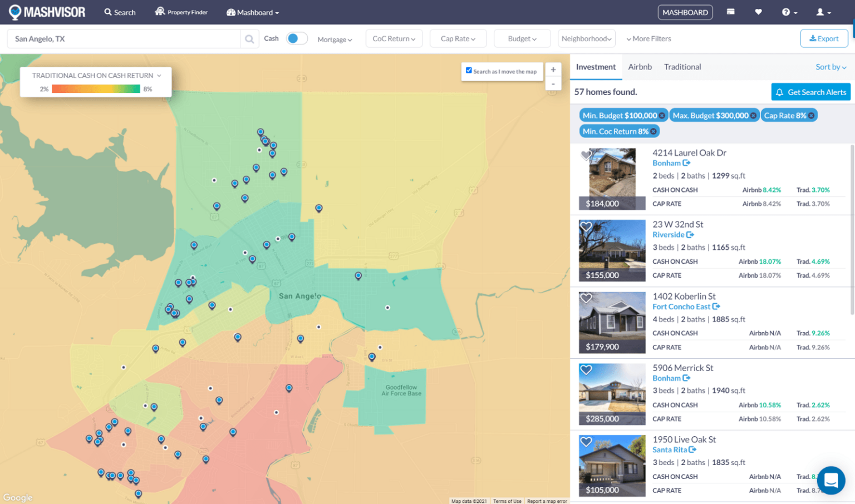Remove the Cap Rate 8% filter chip
855x504 pixels.
(812, 115)
